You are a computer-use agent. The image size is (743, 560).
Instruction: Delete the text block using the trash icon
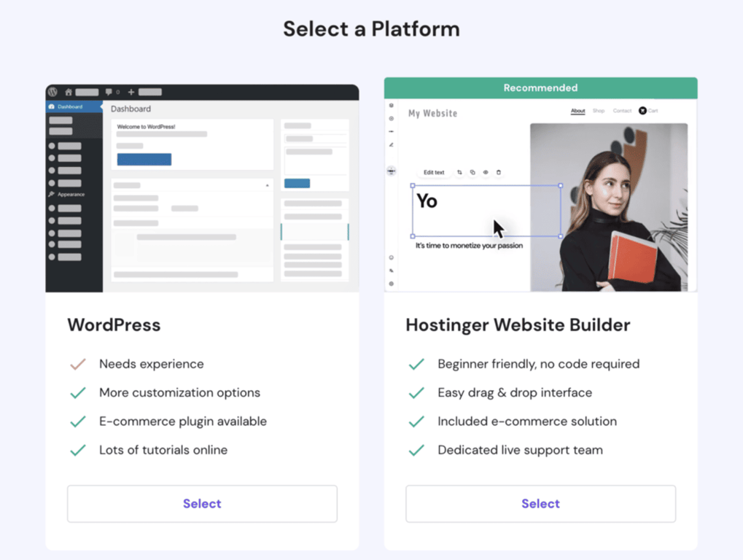coord(498,172)
